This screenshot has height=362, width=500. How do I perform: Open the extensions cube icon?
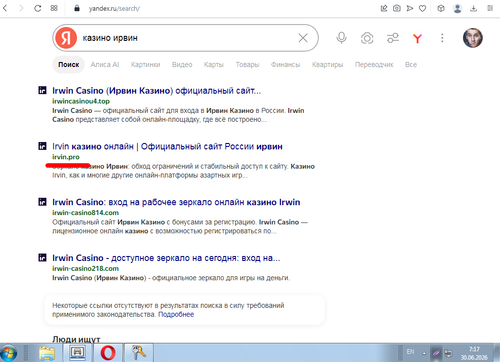(441, 8)
